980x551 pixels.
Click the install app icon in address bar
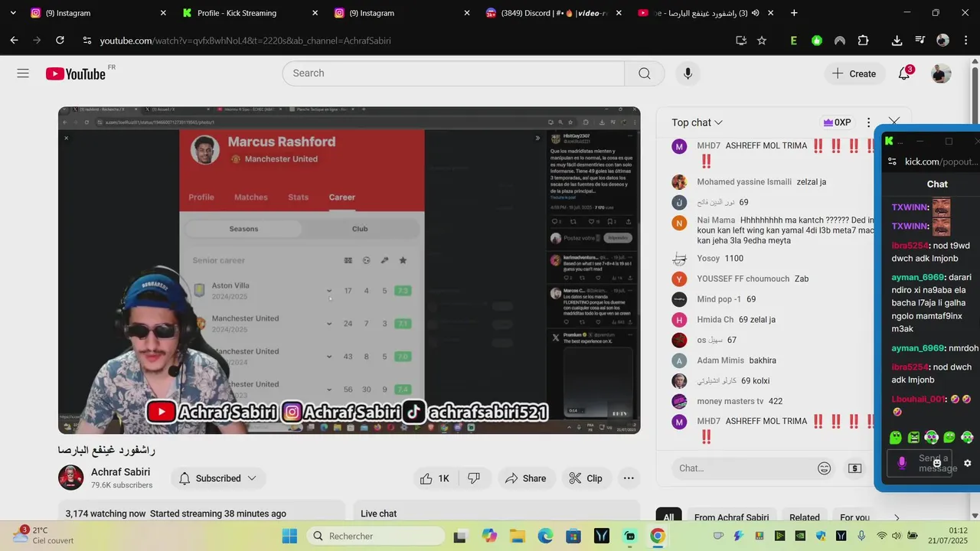click(x=740, y=41)
